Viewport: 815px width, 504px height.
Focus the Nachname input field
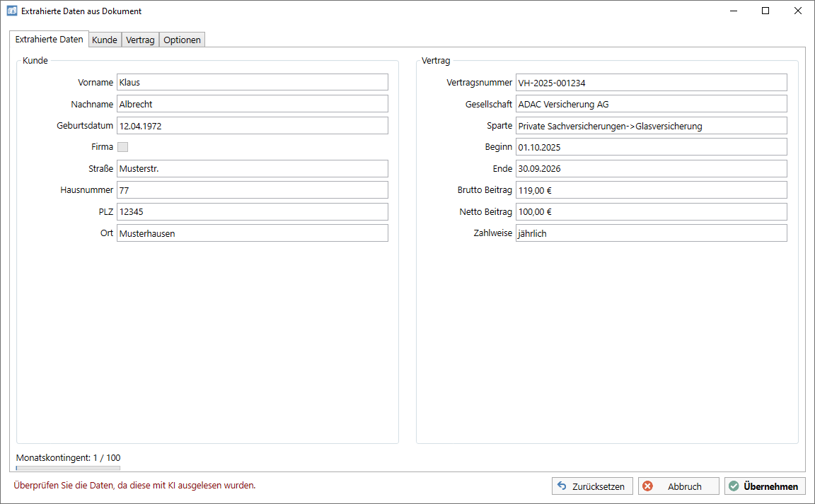pos(252,105)
